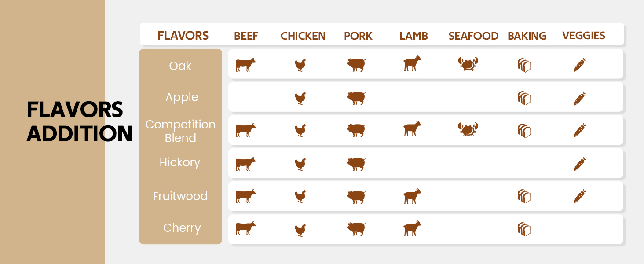Click the goat icon in Competition Blend row
This screenshot has width=644, height=264.
pos(412,129)
